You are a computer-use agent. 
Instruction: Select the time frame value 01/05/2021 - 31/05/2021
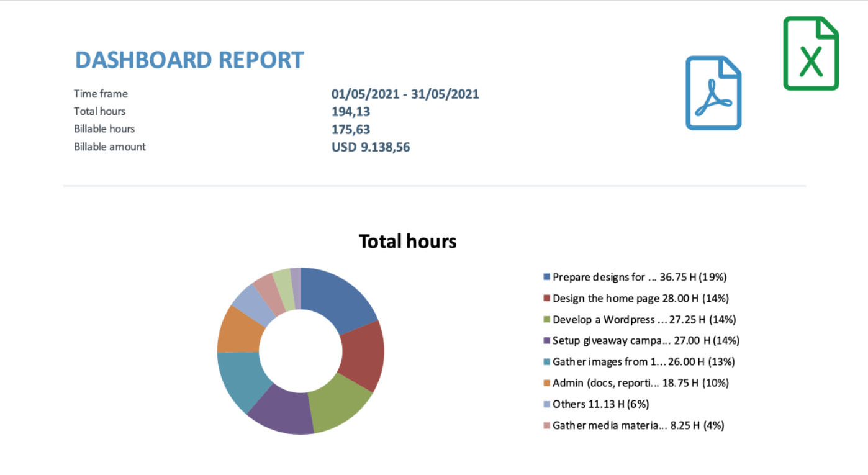coord(405,94)
